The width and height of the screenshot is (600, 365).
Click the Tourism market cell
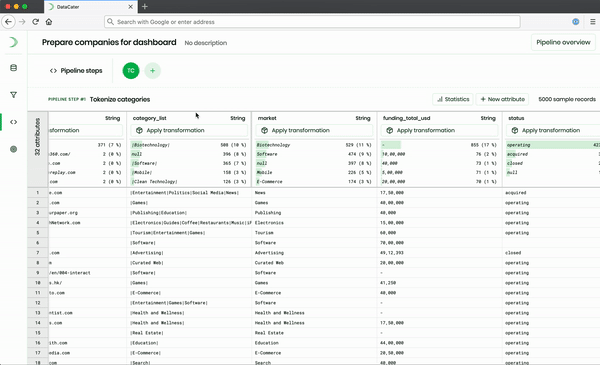(x=264, y=233)
